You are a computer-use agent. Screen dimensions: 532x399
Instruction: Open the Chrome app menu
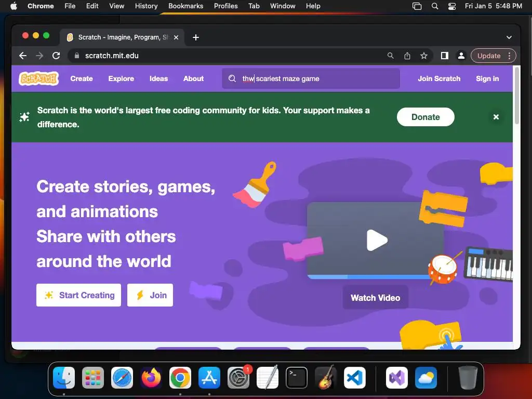click(x=41, y=6)
